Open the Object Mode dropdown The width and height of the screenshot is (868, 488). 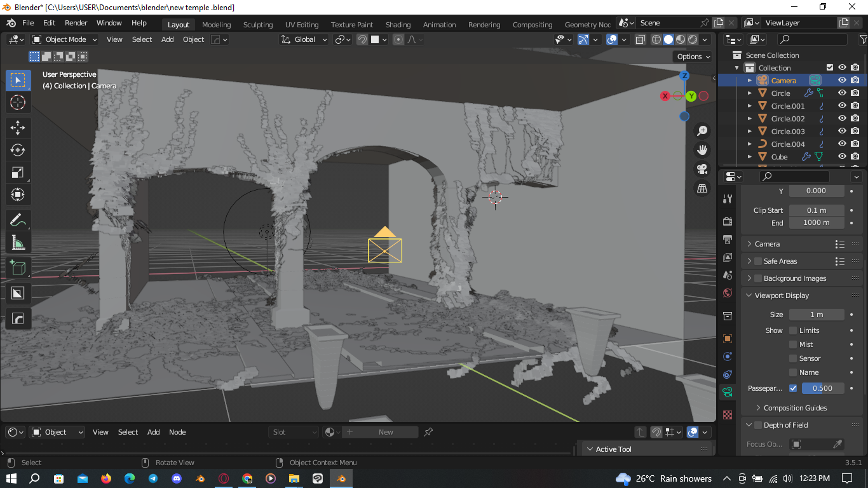[x=65, y=39]
